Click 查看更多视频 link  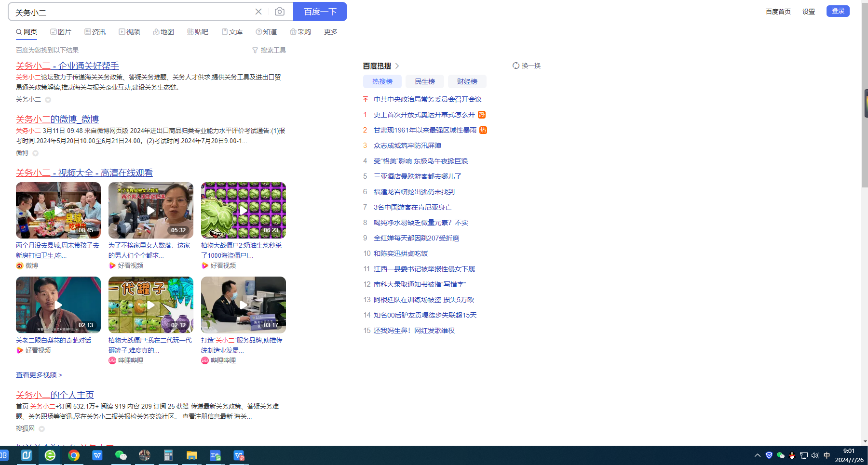39,375
